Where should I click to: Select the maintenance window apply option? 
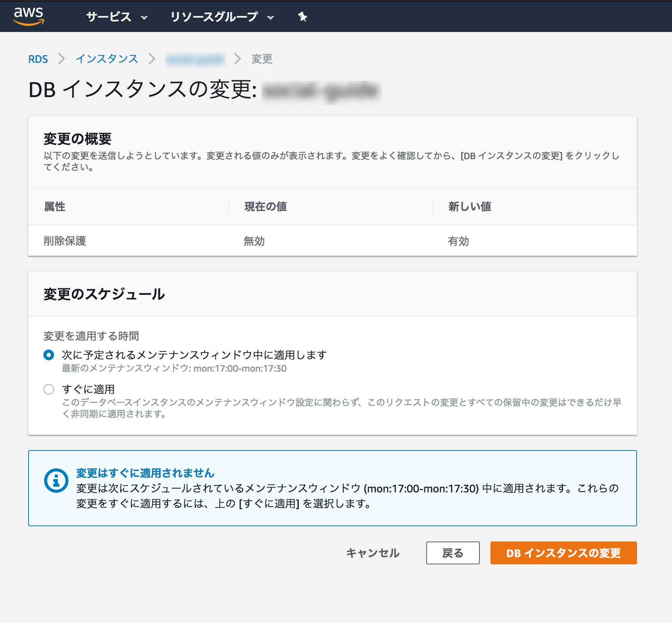[49, 354]
